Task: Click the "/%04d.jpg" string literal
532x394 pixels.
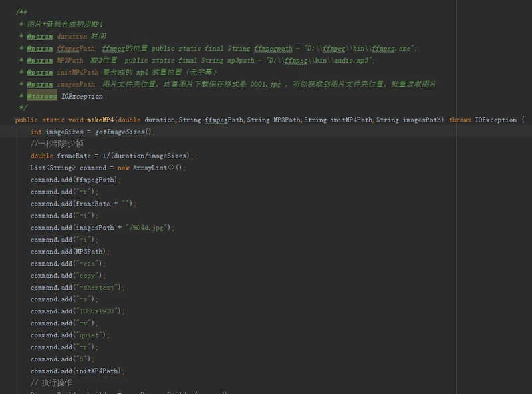Action: coord(146,228)
